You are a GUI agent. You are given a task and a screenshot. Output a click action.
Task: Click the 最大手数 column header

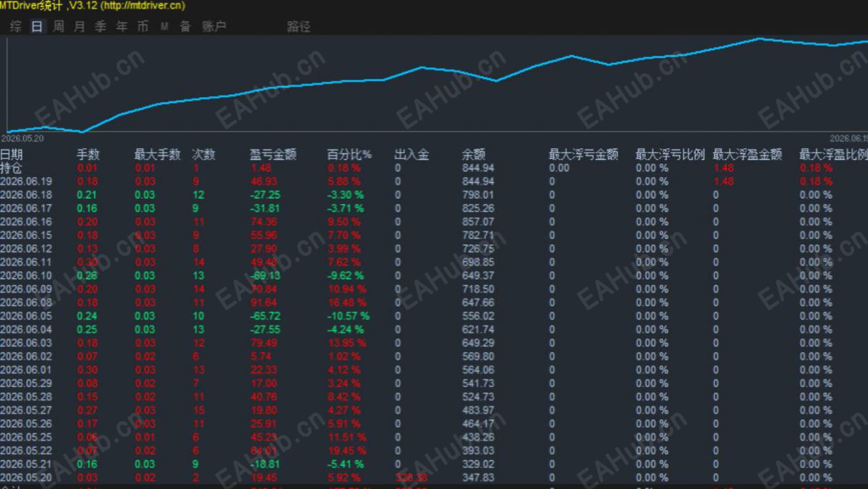pyautogui.click(x=157, y=154)
